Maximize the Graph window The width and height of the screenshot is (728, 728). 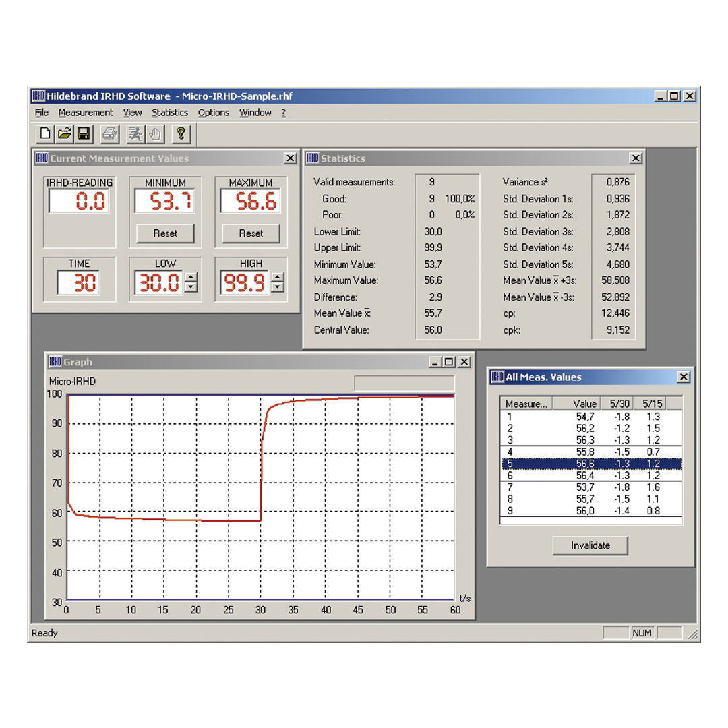coord(450,363)
